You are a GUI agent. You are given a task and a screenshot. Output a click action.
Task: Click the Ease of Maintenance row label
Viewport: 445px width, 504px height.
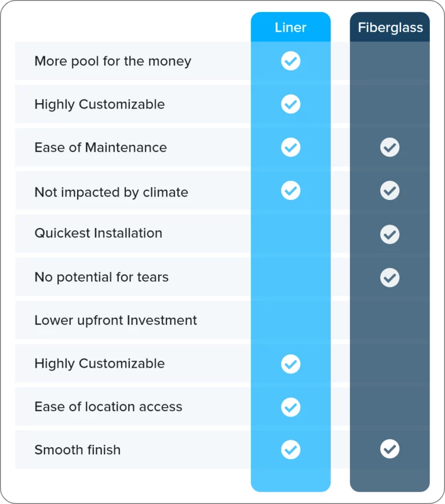coord(100,147)
